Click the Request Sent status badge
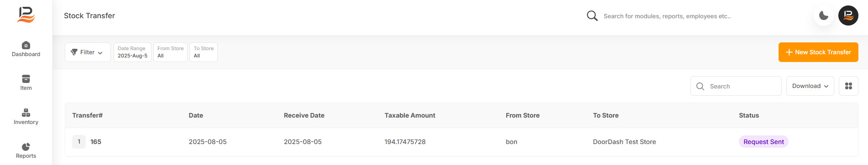Image resolution: width=868 pixels, height=165 pixels. 763,142
